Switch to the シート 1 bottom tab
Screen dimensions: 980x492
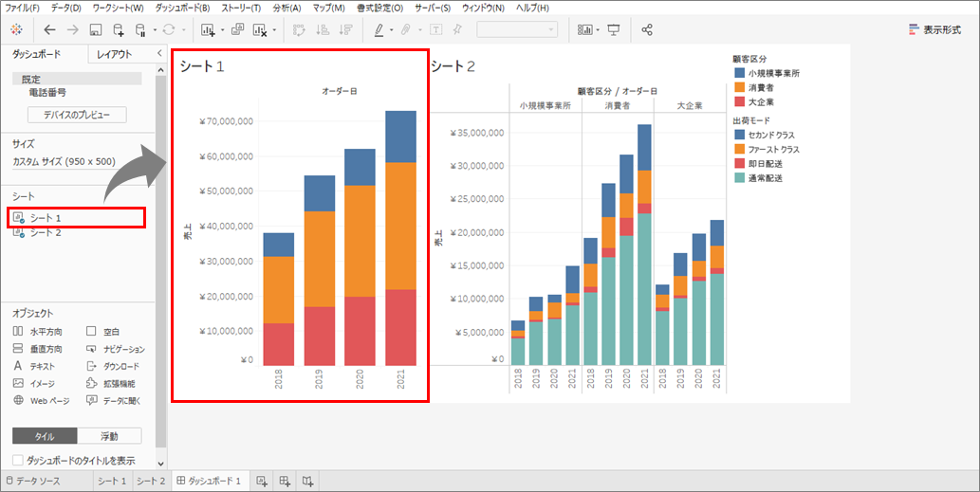click(112, 481)
